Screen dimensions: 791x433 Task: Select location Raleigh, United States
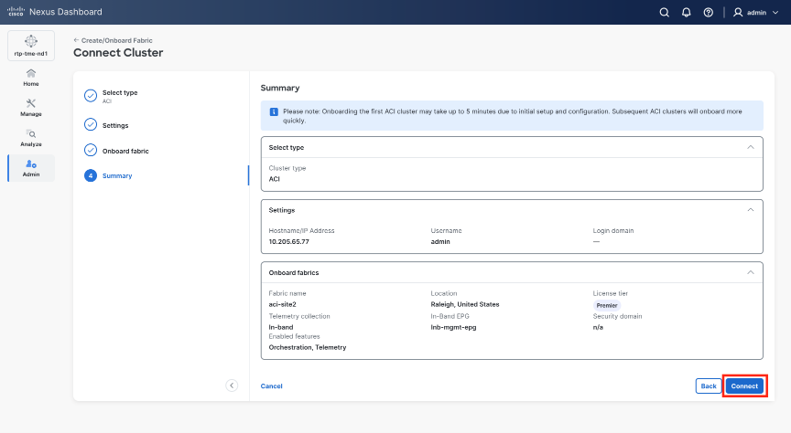[465, 304]
